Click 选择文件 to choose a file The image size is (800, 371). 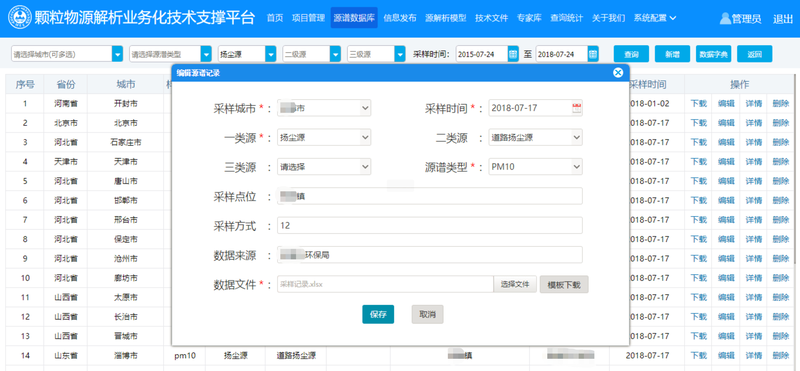tap(515, 284)
